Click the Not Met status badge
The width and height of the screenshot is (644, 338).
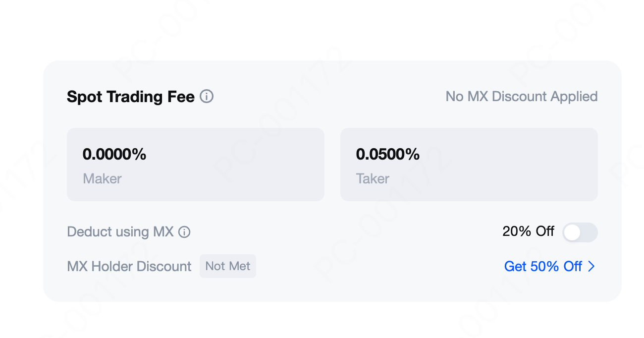pyautogui.click(x=228, y=266)
